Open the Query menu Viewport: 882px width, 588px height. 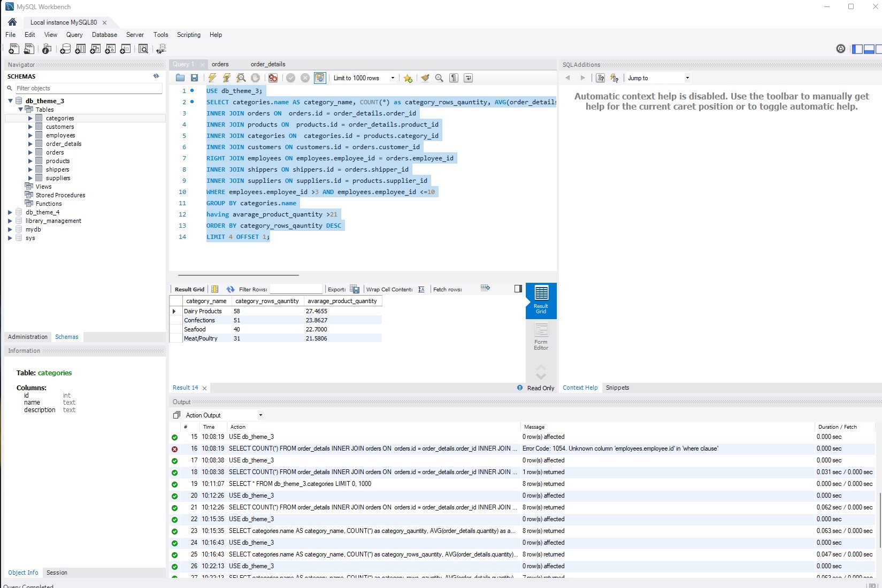tap(74, 35)
